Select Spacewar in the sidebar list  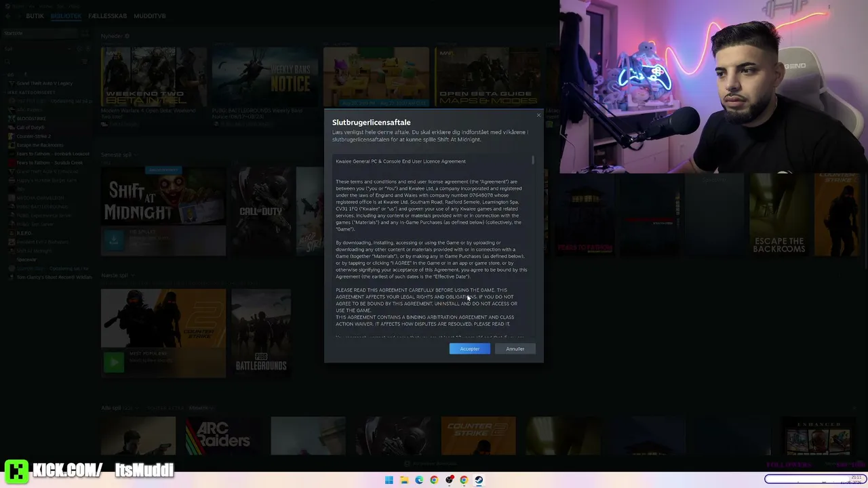(x=26, y=260)
